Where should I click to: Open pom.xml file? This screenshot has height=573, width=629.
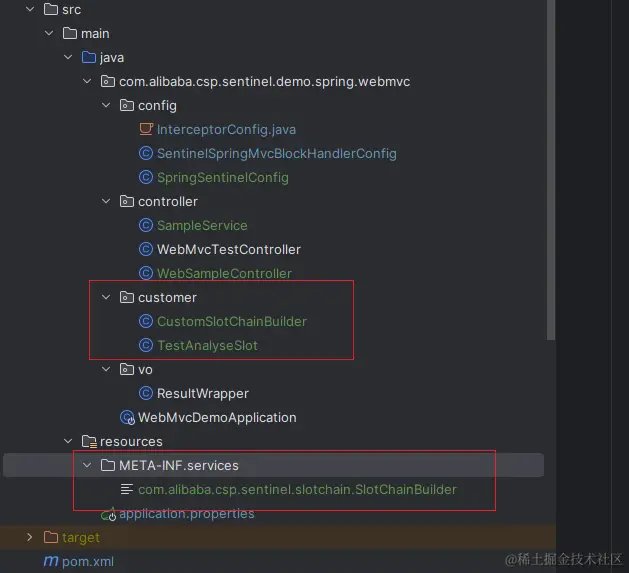point(88,561)
